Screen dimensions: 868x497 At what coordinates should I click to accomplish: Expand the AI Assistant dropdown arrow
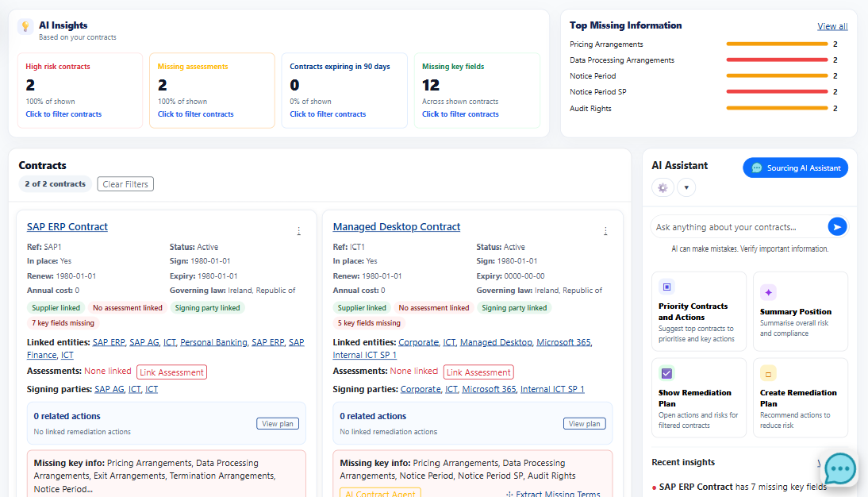(686, 188)
